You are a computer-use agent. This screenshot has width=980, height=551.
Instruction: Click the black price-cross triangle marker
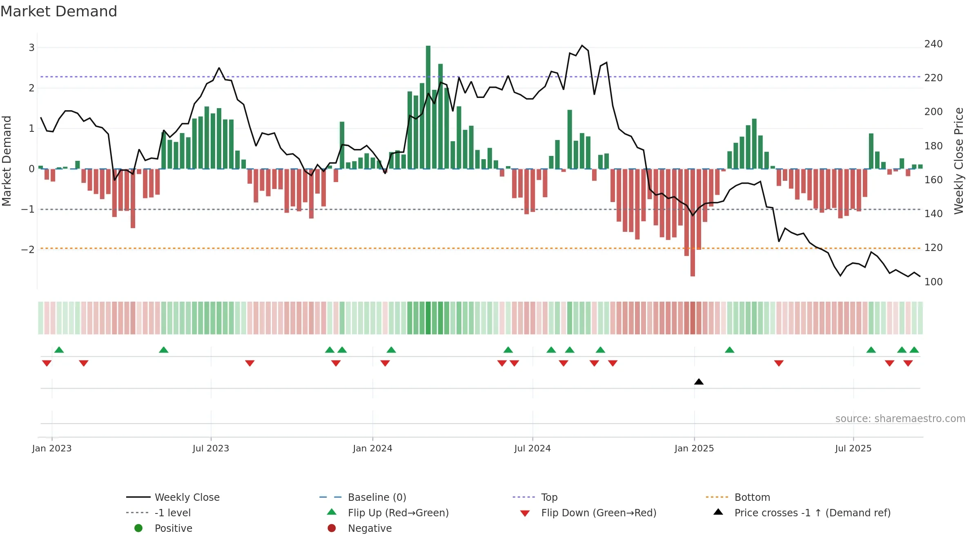(699, 382)
